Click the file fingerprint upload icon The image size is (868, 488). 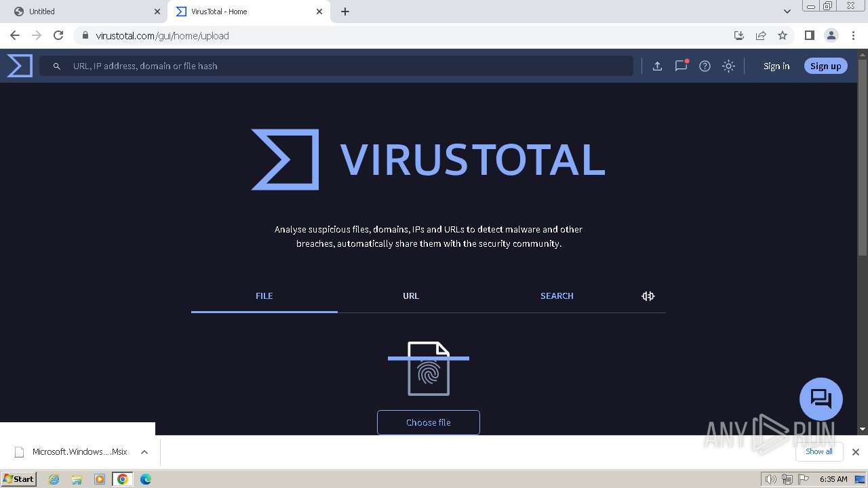429,369
